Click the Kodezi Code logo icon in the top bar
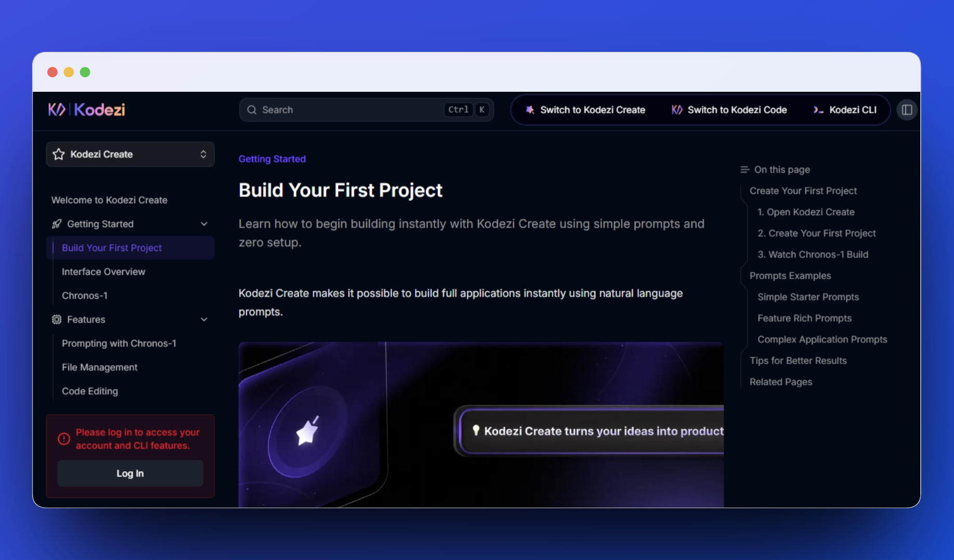 coord(677,110)
